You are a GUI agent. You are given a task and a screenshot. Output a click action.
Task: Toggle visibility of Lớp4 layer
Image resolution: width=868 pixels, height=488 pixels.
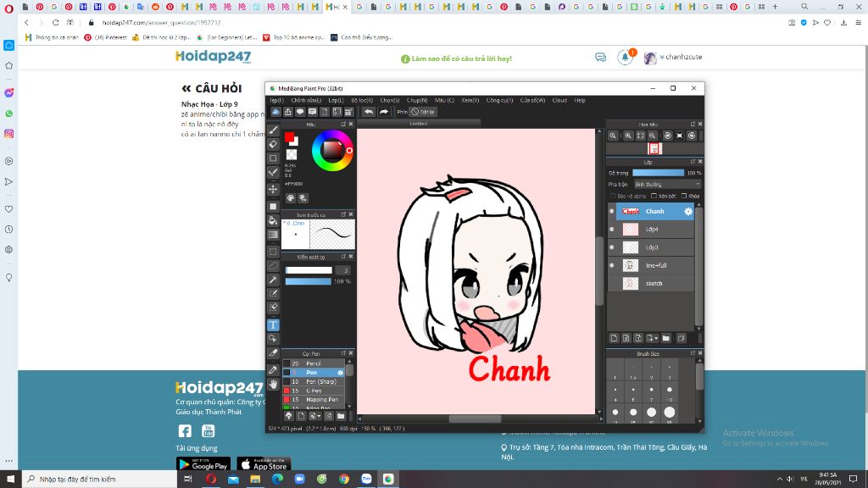tap(612, 229)
